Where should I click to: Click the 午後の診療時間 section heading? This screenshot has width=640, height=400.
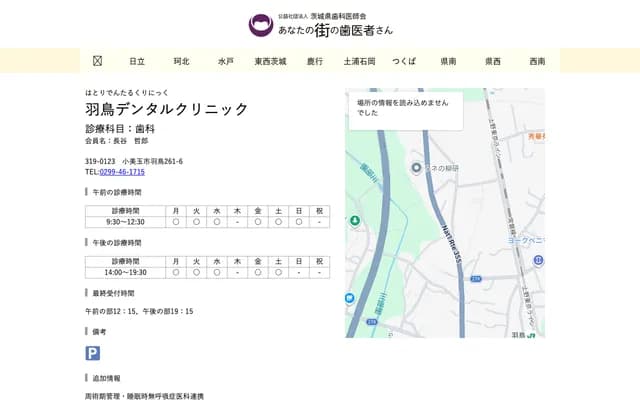(x=117, y=243)
